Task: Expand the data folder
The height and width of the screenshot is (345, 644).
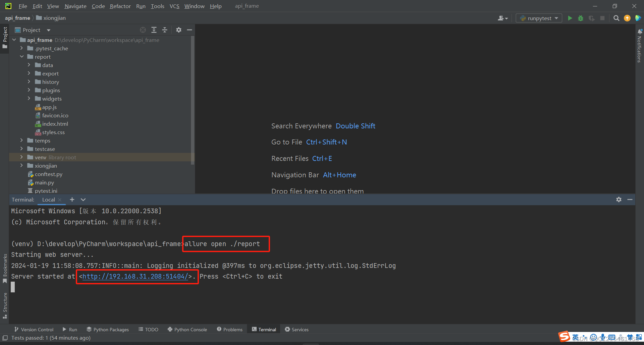Action: (29, 65)
